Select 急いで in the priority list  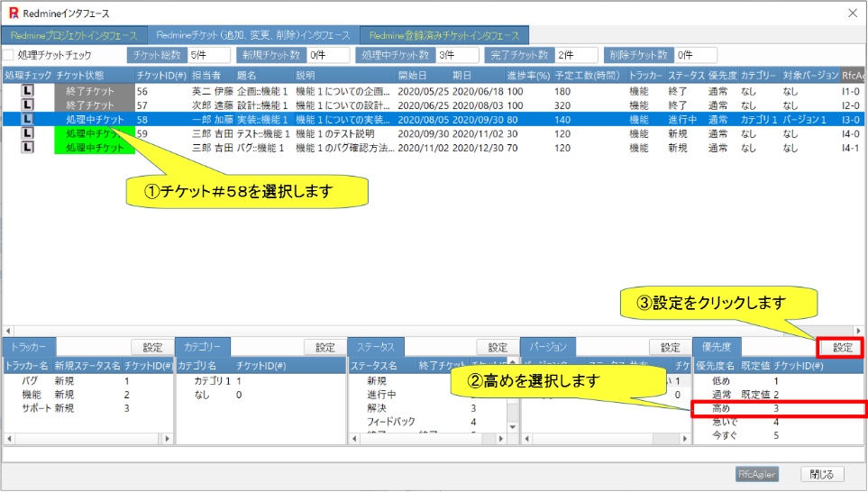coord(779,422)
